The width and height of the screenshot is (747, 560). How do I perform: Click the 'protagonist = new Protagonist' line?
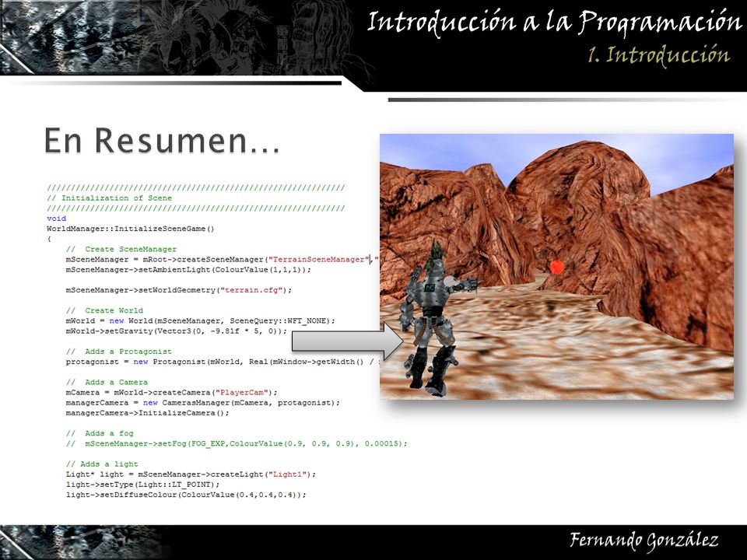(x=223, y=362)
